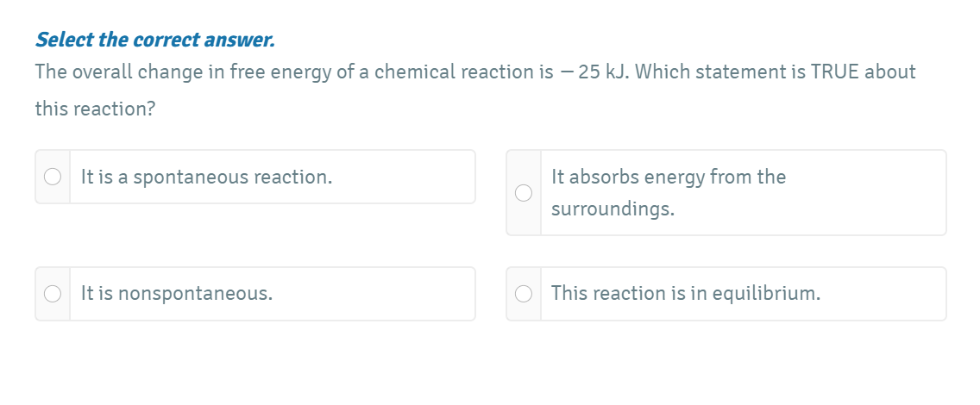Click the "It is nonspontaneous." answer text

[177, 294]
